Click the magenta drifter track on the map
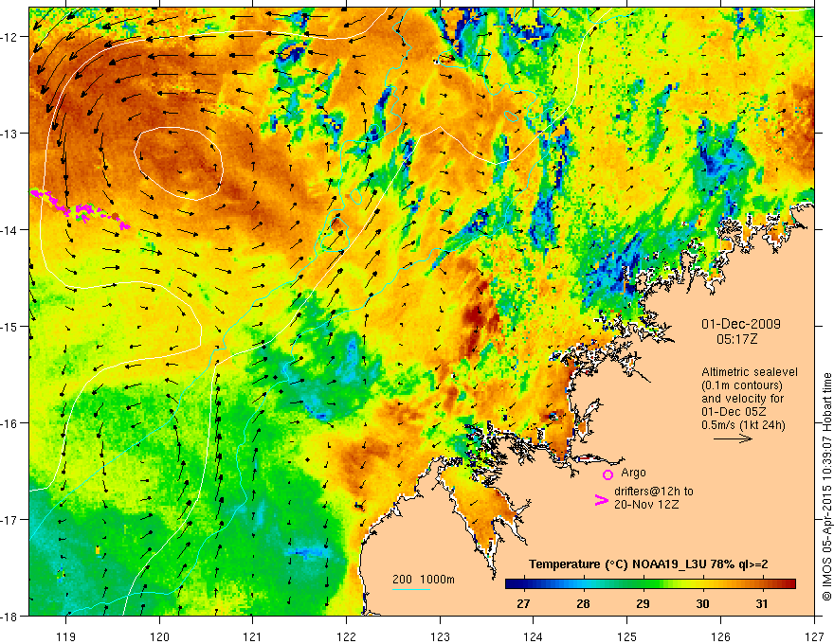Viewport: 834px width, 644px height. click(80, 210)
